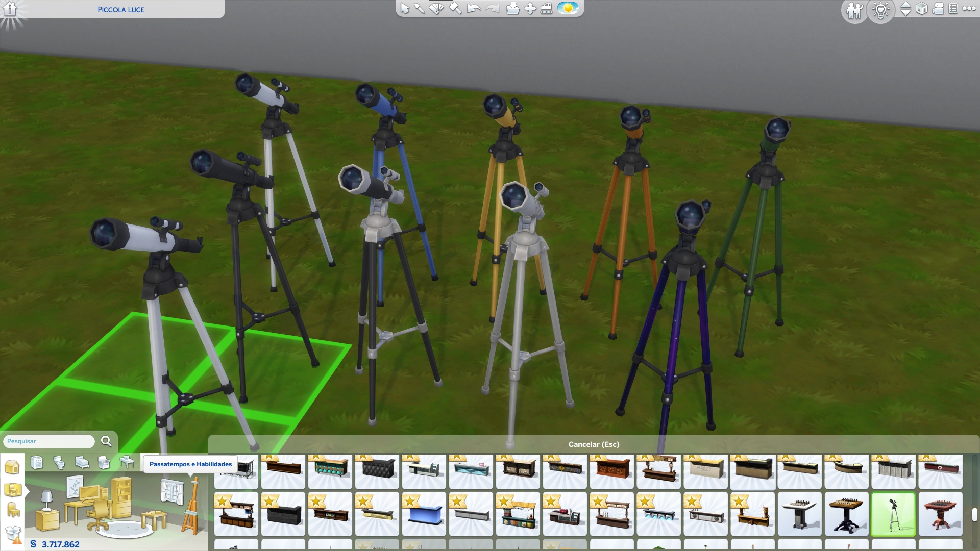Click the 3.717.862 household funds
Viewport: 980px width, 551px height.
tap(60, 544)
